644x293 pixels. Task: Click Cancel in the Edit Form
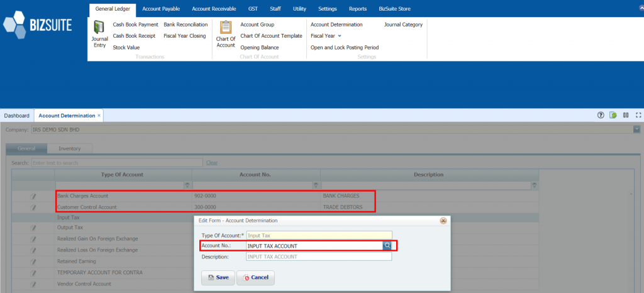(255, 277)
